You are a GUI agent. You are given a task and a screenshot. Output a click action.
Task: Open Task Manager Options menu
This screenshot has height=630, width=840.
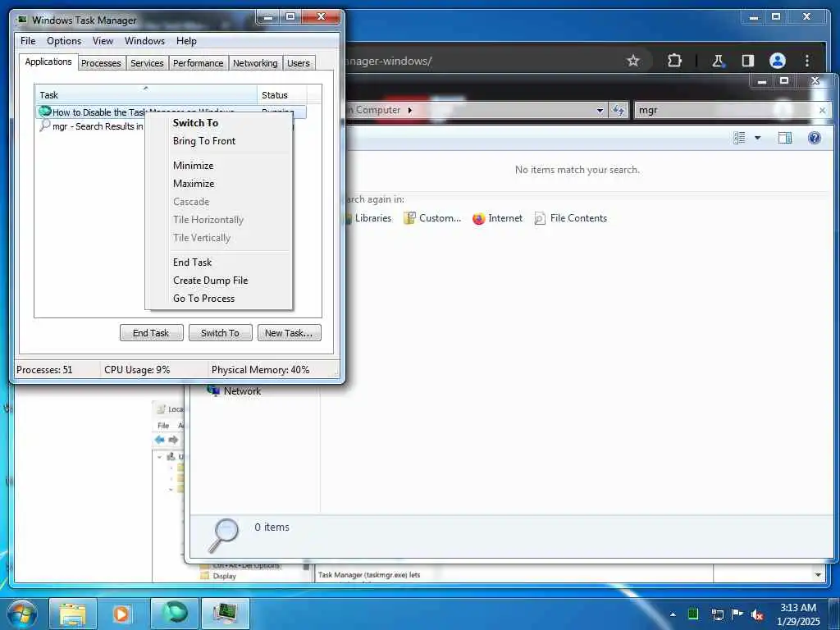coord(64,41)
